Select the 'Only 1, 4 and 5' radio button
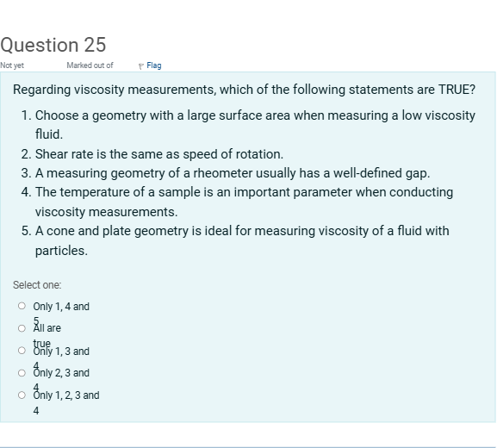 coord(22,306)
